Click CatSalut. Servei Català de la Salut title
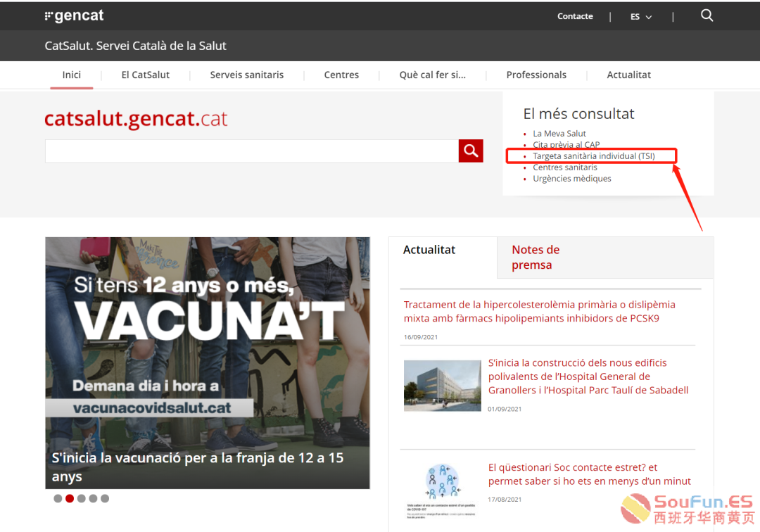The width and height of the screenshot is (760, 532). click(136, 46)
